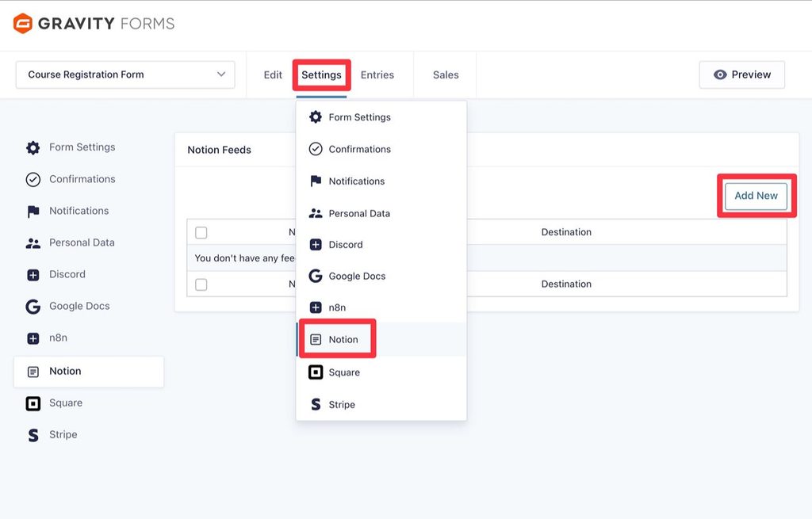This screenshot has width=812, height=519.
Task: Click the checkmark icon beside sidebar Confirmations
Action: (33, 180)
